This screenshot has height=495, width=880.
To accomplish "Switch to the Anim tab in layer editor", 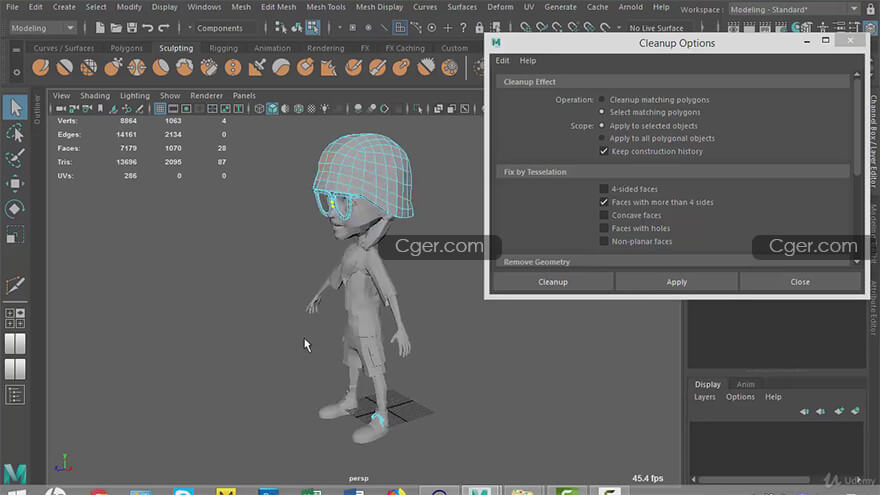I will click(x=745, y=384).
